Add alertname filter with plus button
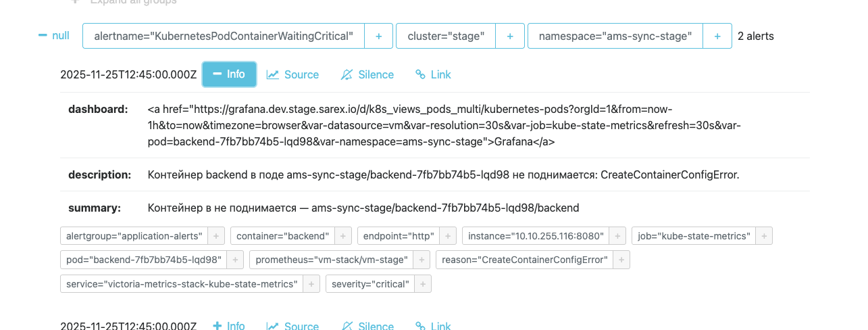 (x=378, y=36)
